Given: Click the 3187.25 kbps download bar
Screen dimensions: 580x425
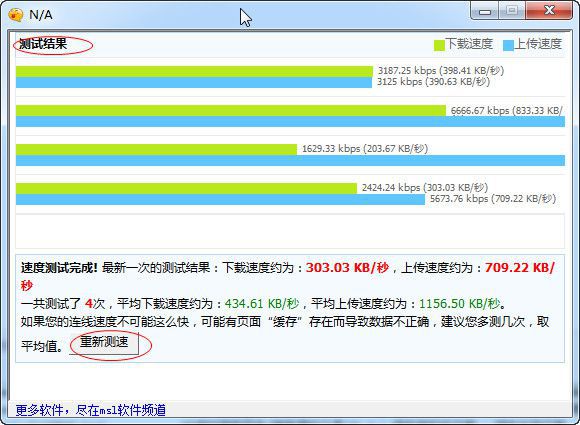Looking at the screenshot, I should pos(194,71).
